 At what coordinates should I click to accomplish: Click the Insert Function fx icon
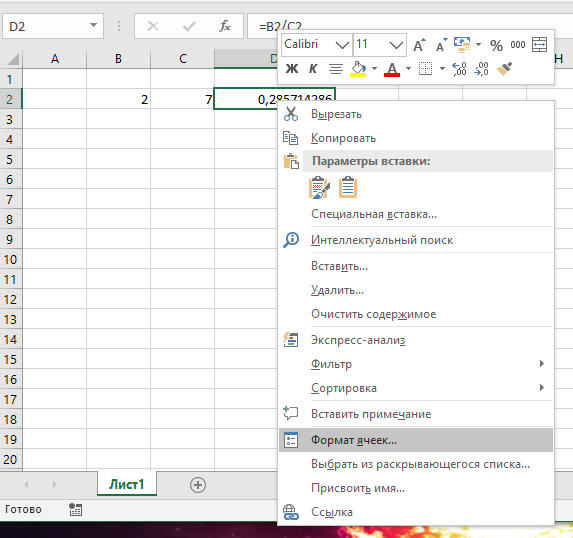pyautogui.click(x=225, y=26)
